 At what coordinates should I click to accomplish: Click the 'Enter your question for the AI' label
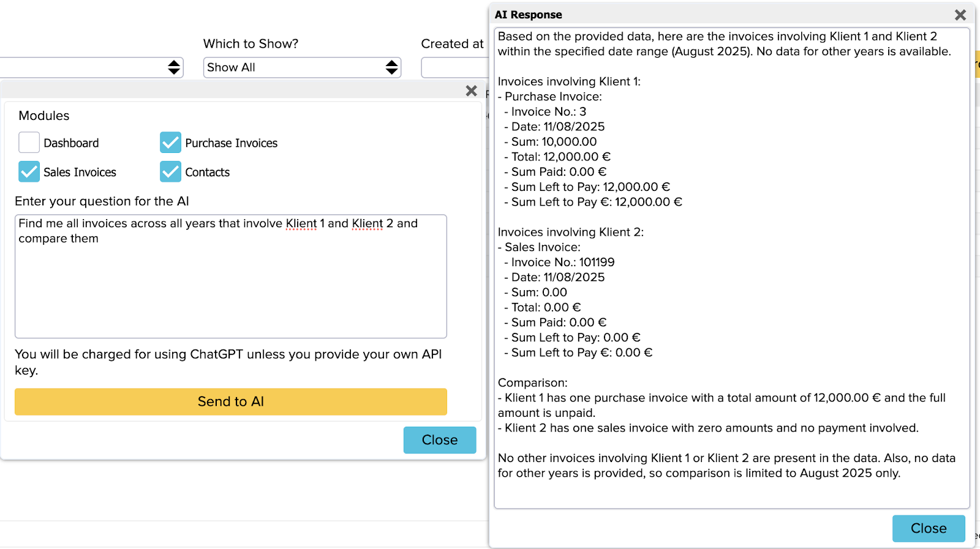click(102, 201)
